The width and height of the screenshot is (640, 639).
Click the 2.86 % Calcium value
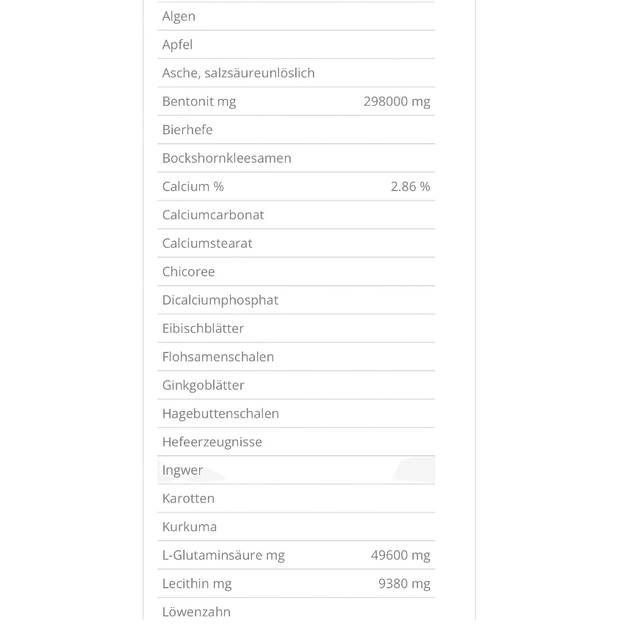(x=410, y=186)
